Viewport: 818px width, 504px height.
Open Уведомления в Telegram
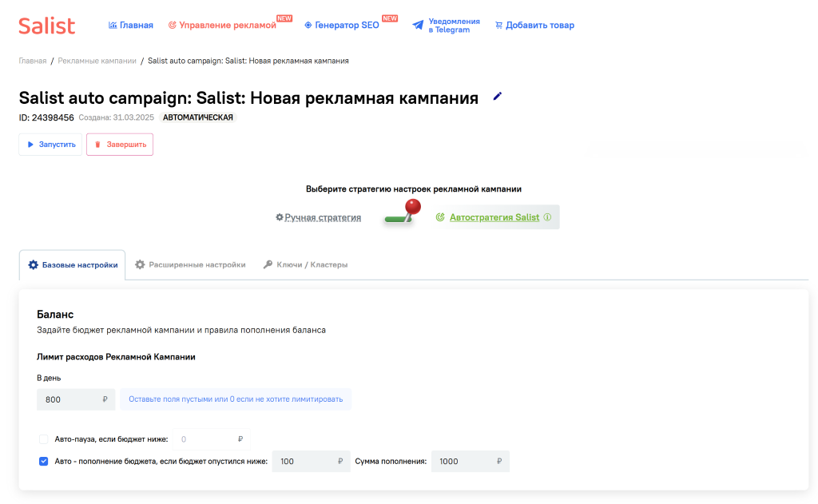(447, 26)
